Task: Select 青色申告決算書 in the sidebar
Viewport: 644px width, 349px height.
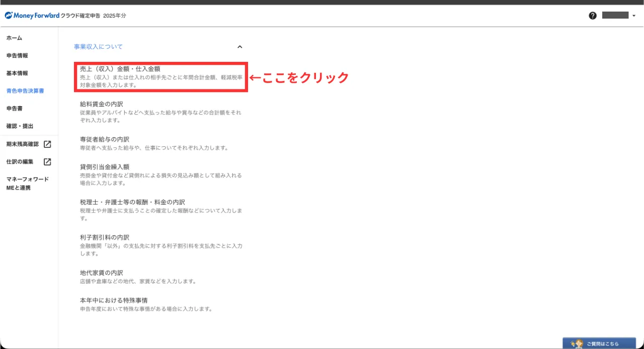Action: [x=25, y=91]
